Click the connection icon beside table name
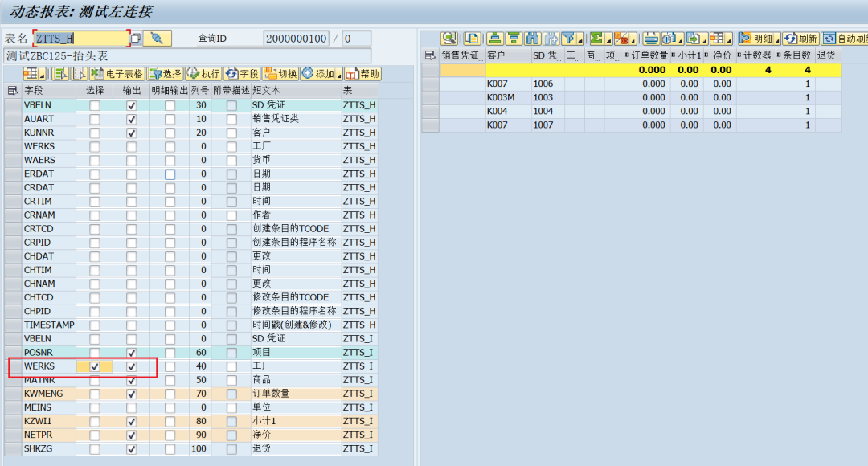Viewport: 868px width, 466px height. coord(158,39)
